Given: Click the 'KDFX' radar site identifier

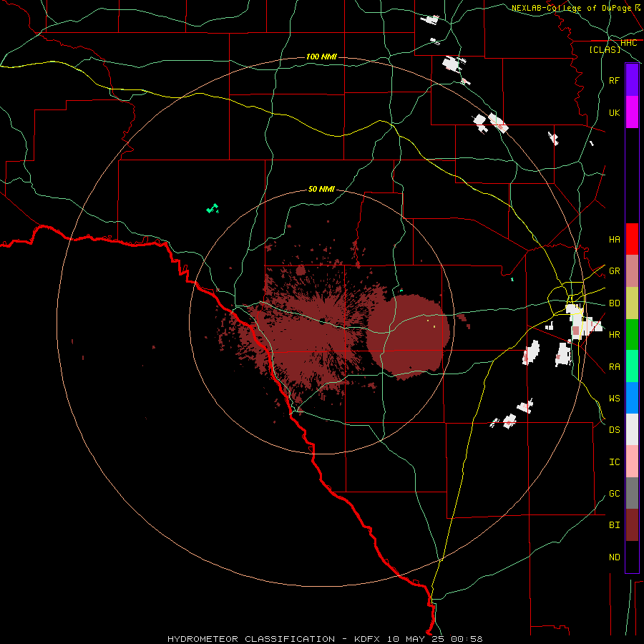Looking at the screenshot, I should [367, 639].
